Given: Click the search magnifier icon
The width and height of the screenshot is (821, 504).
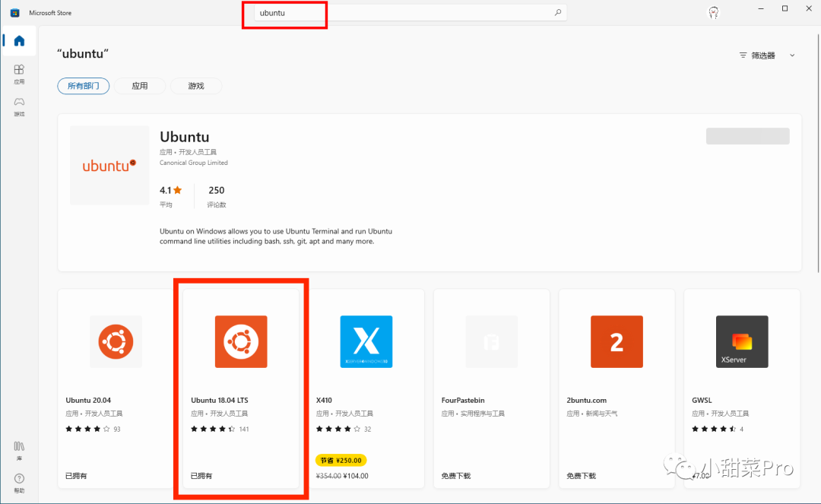Looking at the screenshot, I should click(558, 13).
